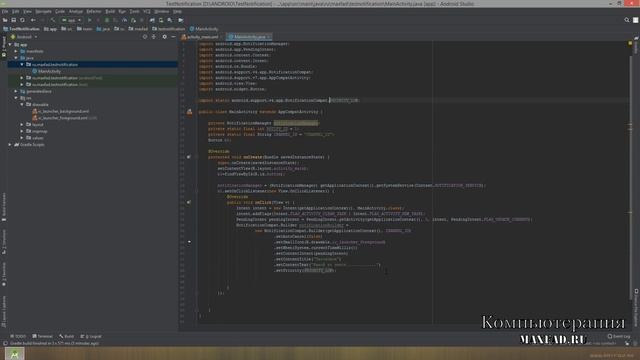
Task: Hide the Project panel with minus icon
Action: tap(173, 37)
